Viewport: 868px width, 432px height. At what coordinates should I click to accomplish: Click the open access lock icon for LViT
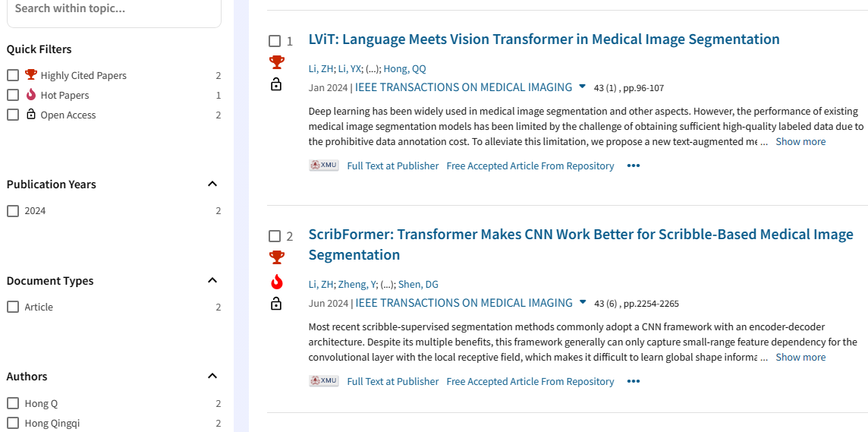[x=276, y=85]
